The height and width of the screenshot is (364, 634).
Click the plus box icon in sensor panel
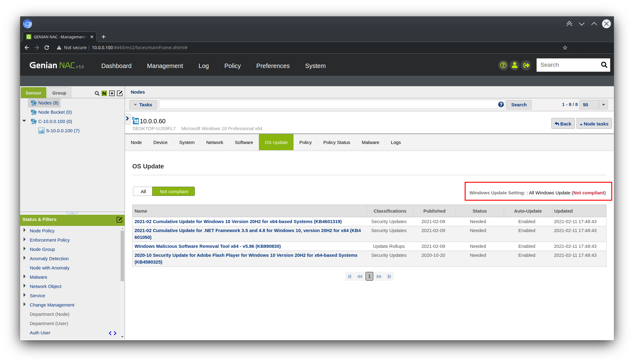[112, 93]
